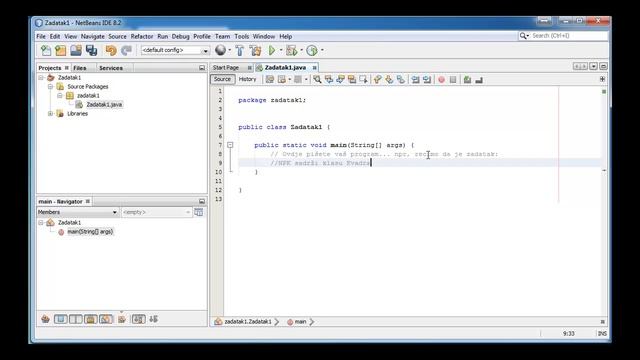This screenshot has height=360, width=640.
Task: Click the zadatak1.Zadatak1 breadcrumb
Action: (248, 322)
